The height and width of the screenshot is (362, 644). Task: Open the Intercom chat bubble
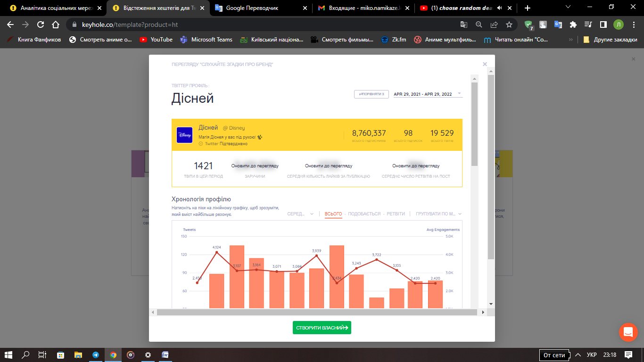point(628,332)
